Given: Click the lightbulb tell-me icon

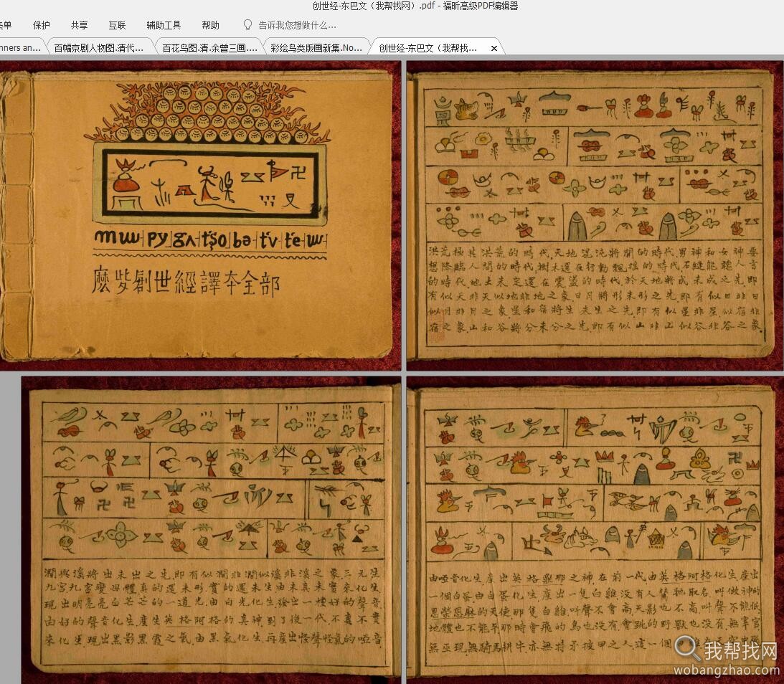Looking at the screenshot, I should 247,24.
